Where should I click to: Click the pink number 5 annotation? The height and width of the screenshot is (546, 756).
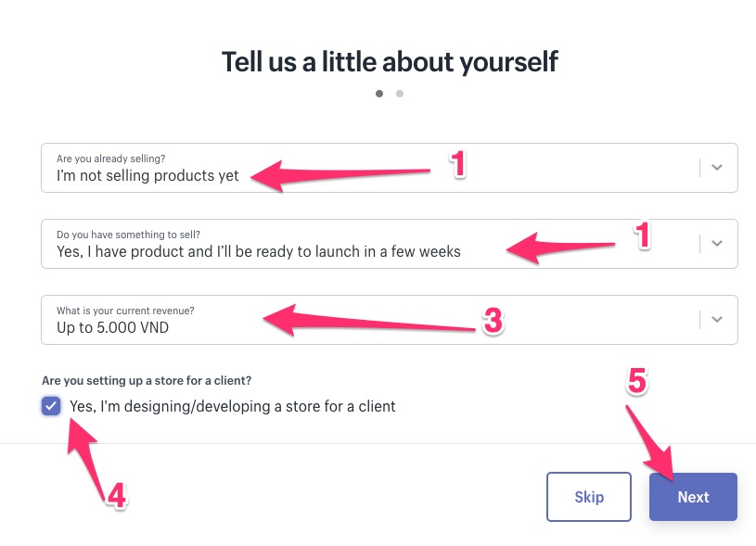[634, 381]
